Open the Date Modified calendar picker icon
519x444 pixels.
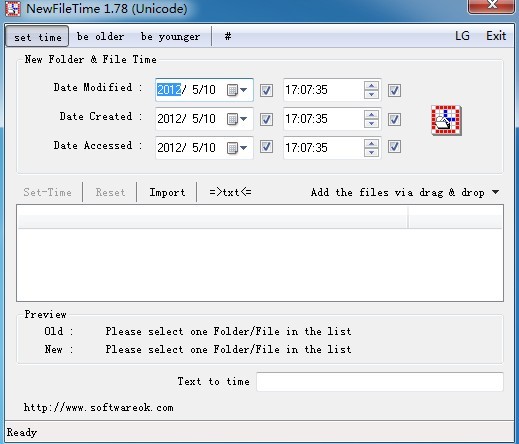(x=232, y=90)
